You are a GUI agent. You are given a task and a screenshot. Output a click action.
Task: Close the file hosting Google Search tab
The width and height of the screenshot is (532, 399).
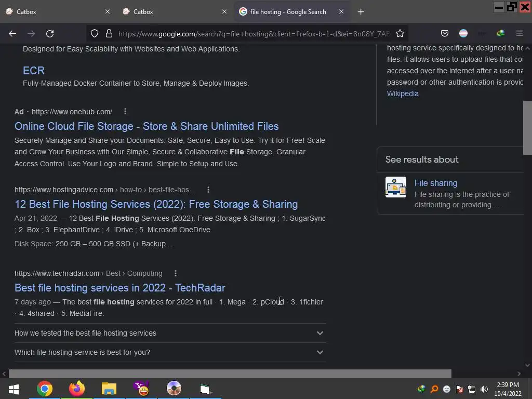(341, 11)
